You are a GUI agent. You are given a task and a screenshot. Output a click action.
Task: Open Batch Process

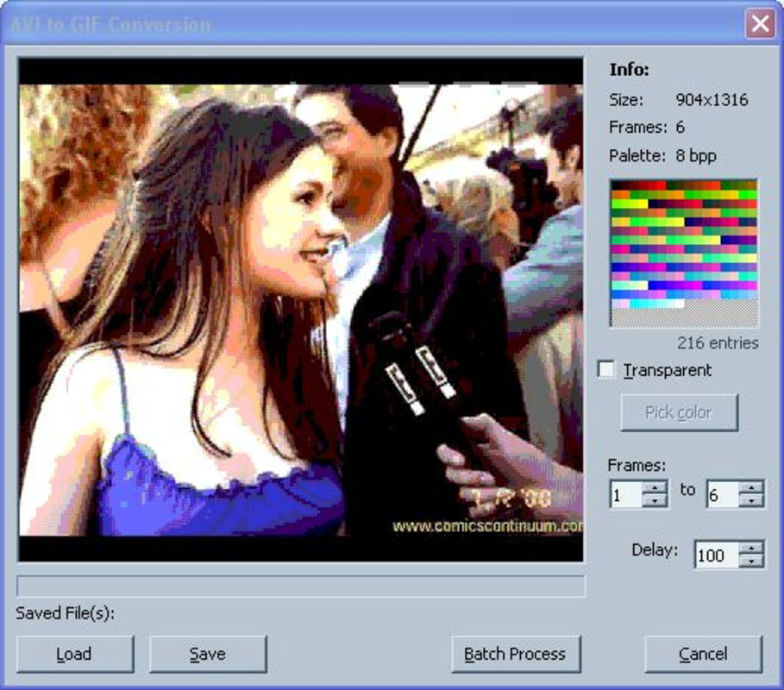click(x=516, y=654)
